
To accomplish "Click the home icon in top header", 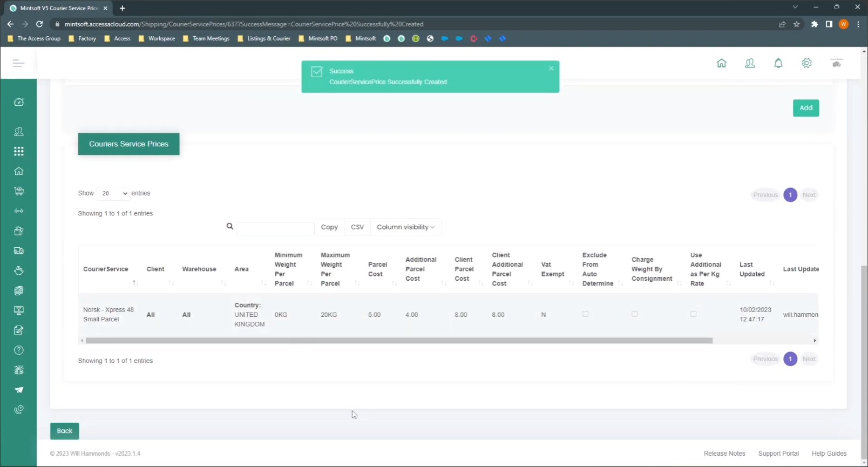I will pos(721,63).
